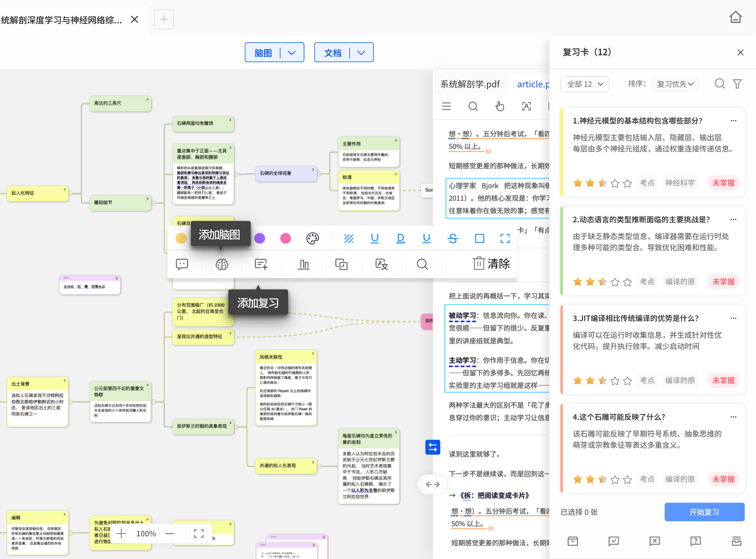This screenshot has height=559, width=756.
Task: Click the add review card icon
Action: pos(261,264)
